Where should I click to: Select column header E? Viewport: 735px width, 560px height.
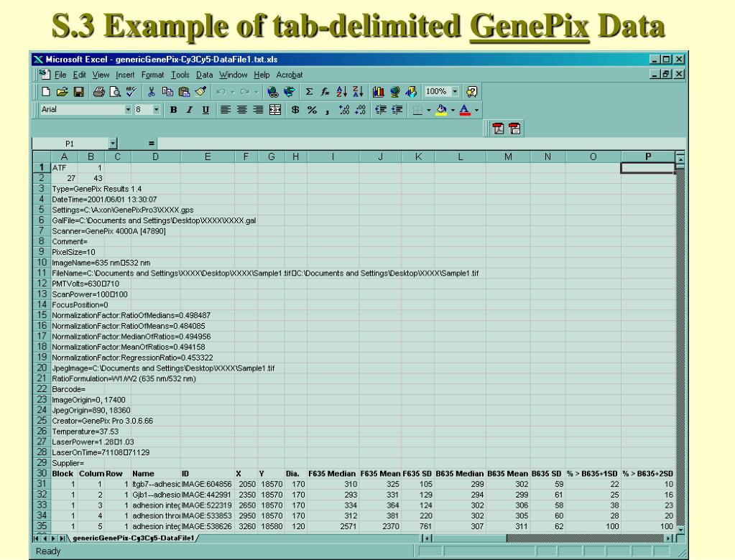coord(207,157)
